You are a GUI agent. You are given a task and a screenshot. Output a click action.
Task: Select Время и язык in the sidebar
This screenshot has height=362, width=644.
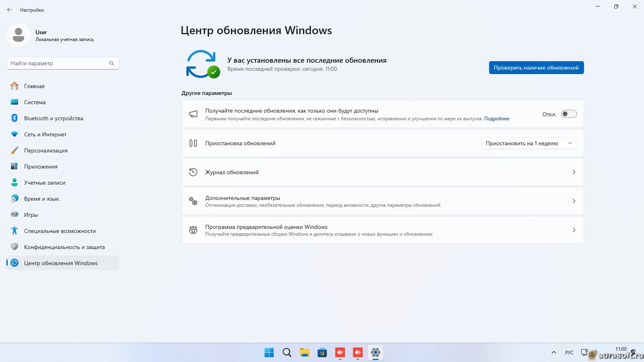(63, 199)
